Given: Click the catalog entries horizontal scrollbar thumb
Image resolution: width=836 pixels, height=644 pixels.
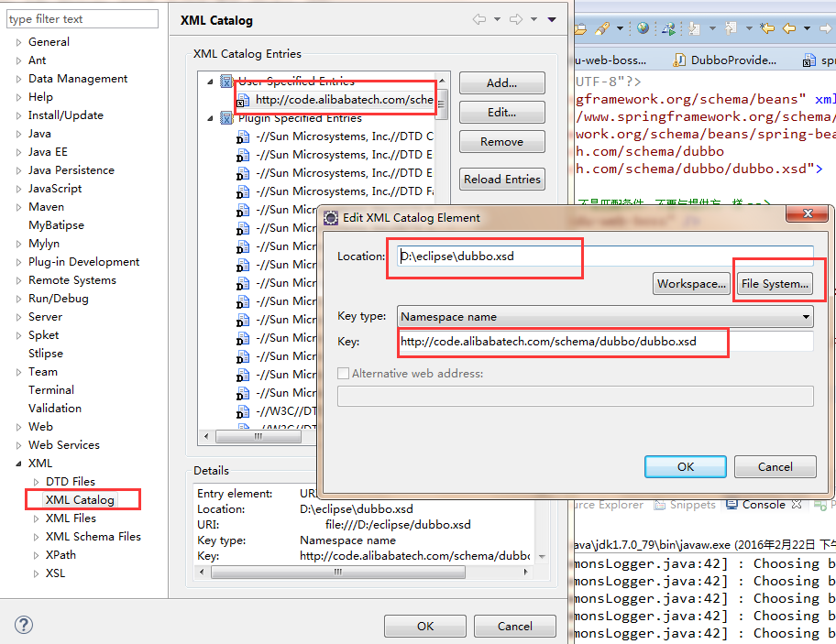Looking at the screenshot, I should pos(258,436).
